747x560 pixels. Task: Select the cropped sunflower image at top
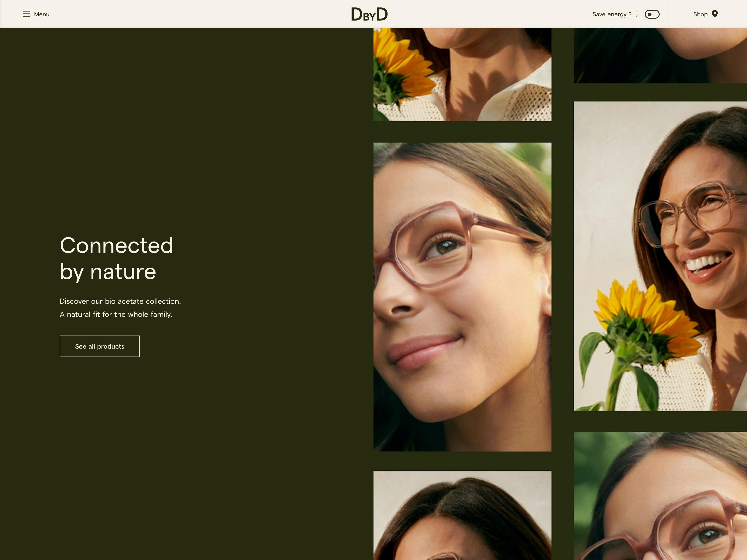pyautogui.click(x=462, y=74)
